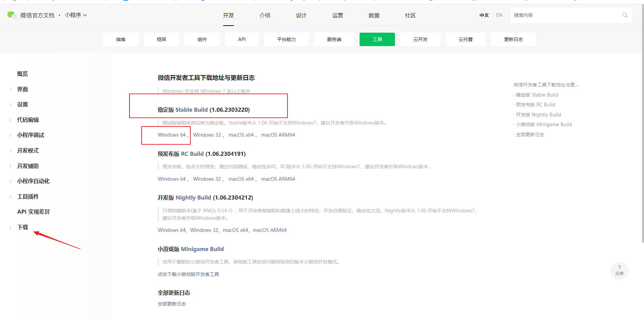Select the green 工具 tab
The height and width of the screenshot is (319, 644).
(377, 39)
